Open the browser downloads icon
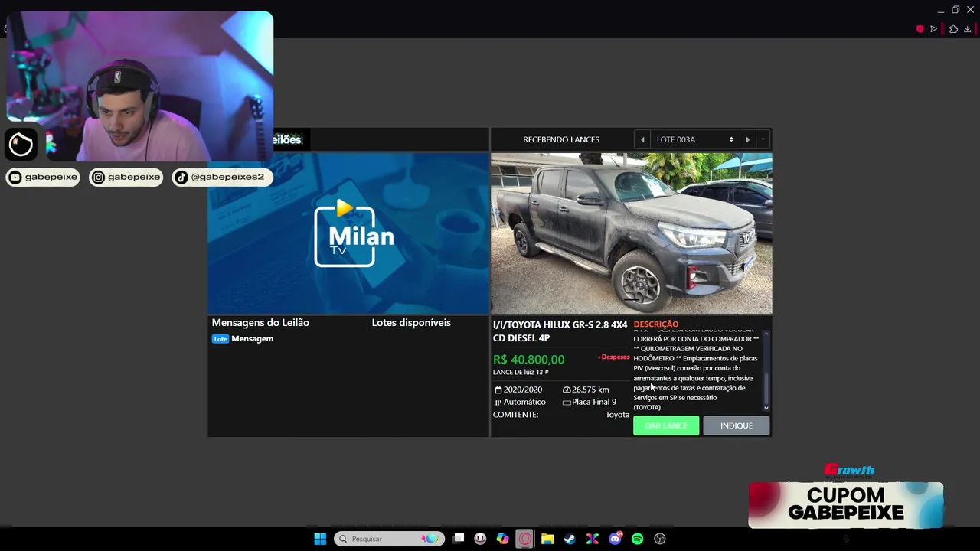Screen dimensions: 980x551 [x=968, y=29]
